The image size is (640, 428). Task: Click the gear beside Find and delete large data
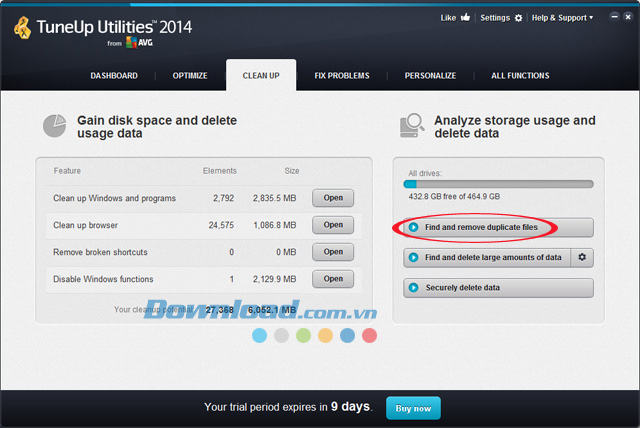(582, 258)
